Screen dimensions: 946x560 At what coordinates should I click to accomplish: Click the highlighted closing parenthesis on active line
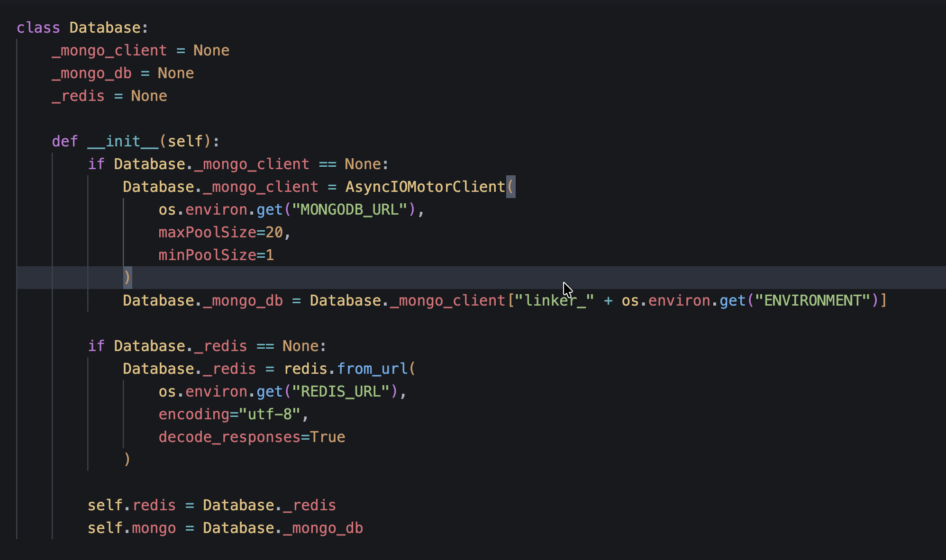(127, 278)
